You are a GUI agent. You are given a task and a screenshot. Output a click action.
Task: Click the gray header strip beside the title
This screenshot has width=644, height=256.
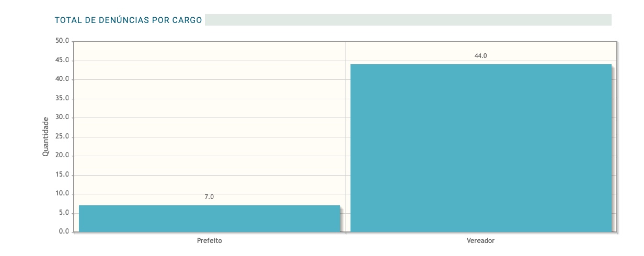coord(408,20)
